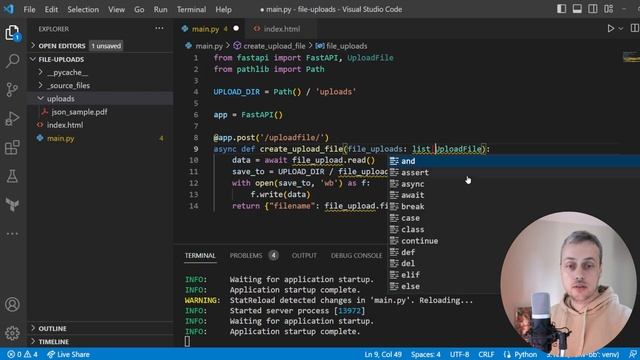The image size is (640, 360).
Task: Click main.py in the breadcrumb
Action: coord(209,46)
